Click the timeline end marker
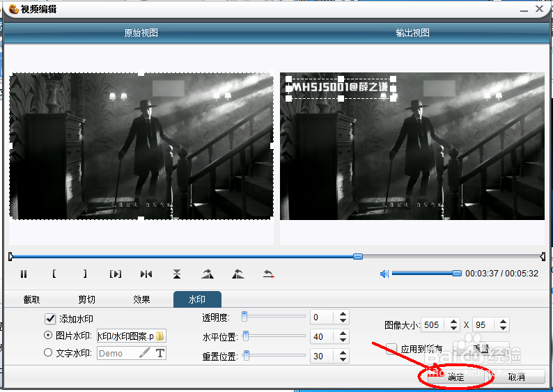553x392 pixels. (x=543, y=257)
